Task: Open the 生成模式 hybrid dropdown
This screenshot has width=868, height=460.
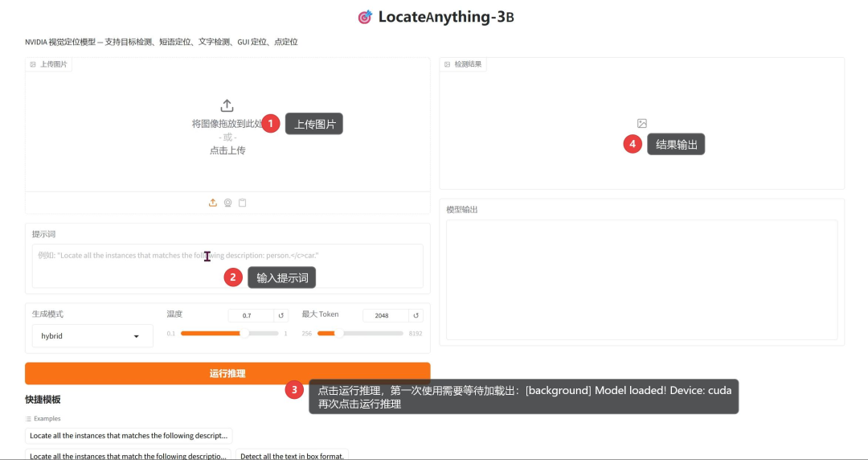Action: point(92,336)
